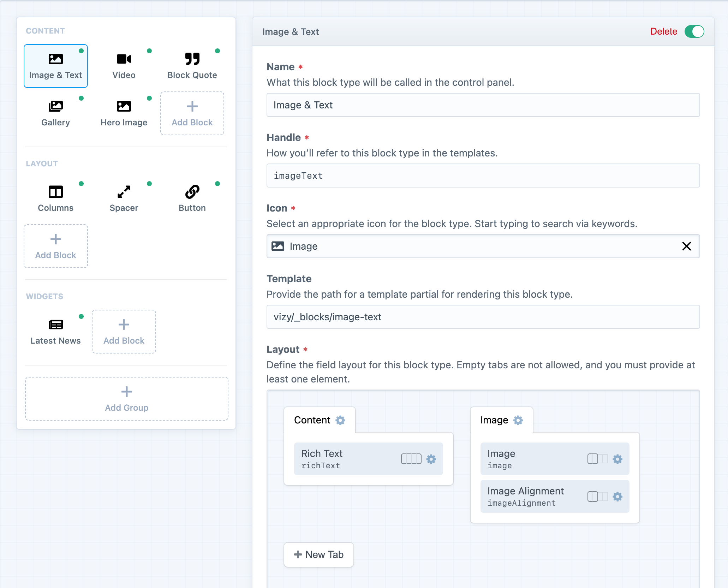This screenshot has height=588, width=728.
Task: Click green status dot on Gallery block
Action: [x=81, y=98]
